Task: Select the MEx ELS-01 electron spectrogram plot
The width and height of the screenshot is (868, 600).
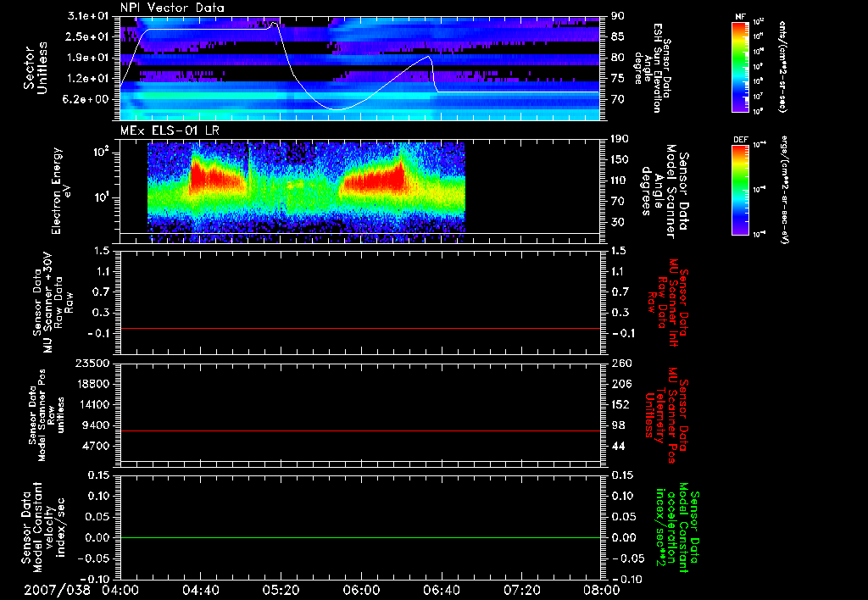Action: (359, 192)
